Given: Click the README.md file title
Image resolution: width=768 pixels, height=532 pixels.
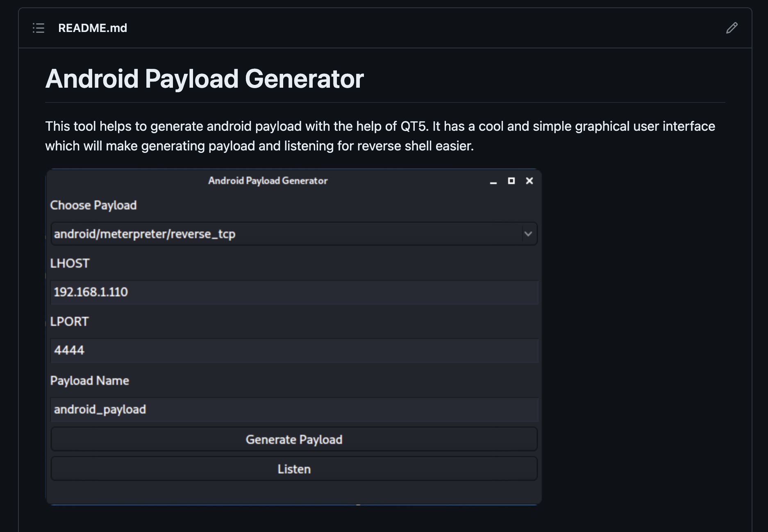Looking at the screenshot, I should 93,28.
